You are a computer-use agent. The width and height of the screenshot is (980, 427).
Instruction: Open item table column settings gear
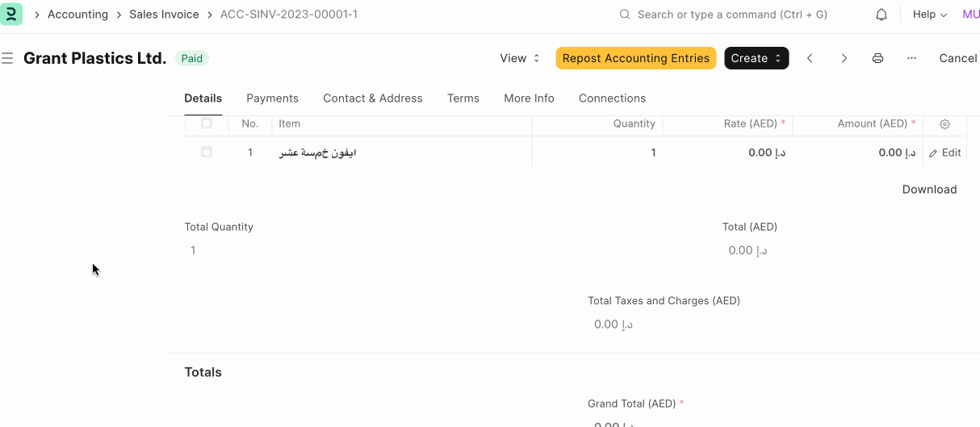click(944, 124)
